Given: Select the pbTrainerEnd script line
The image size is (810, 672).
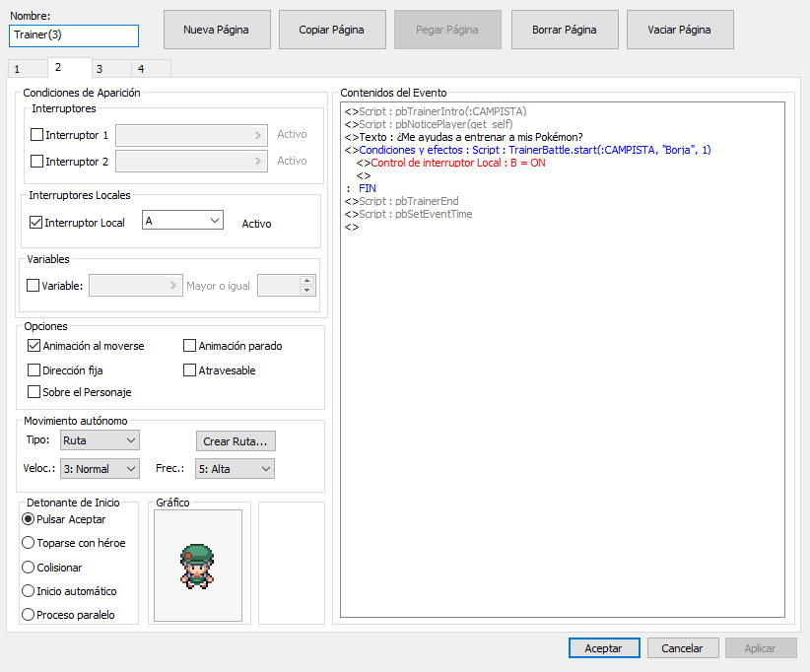Looking at the screenshot, I should [x=401, y=201].
